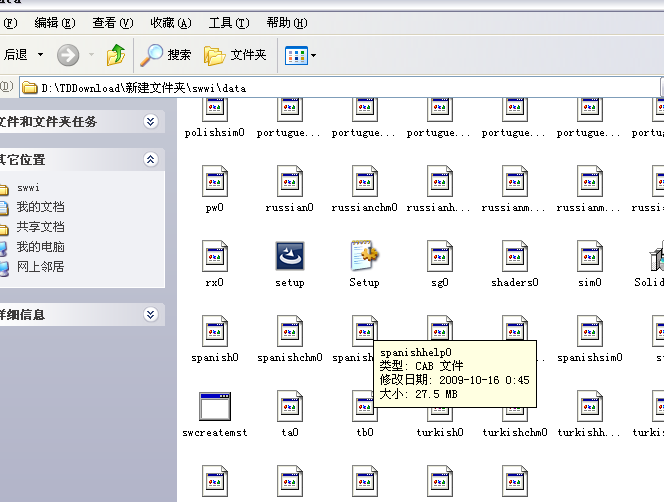Select the spanish0 CAB file
This screenshot has height=502, width=664.
coord(214,332)
